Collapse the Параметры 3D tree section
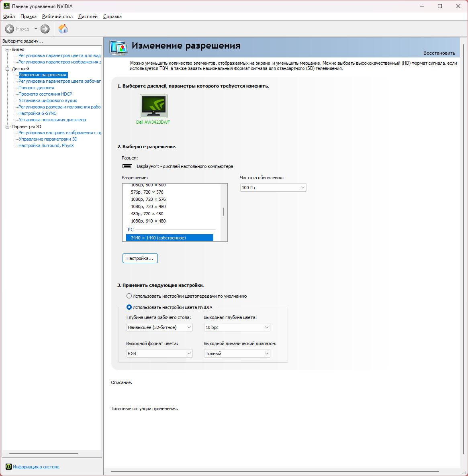468x476 pixels. 7,127
